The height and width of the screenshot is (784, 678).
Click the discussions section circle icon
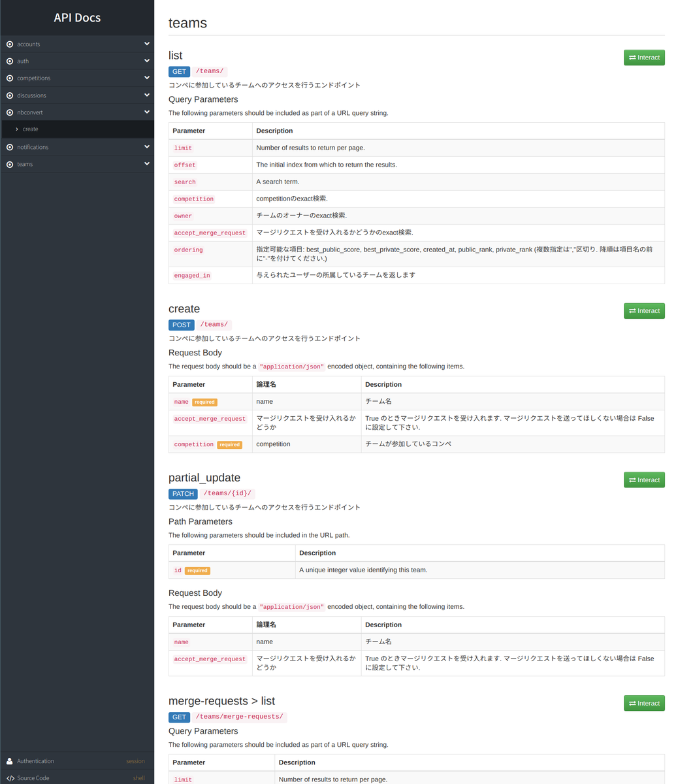(10, 95)
